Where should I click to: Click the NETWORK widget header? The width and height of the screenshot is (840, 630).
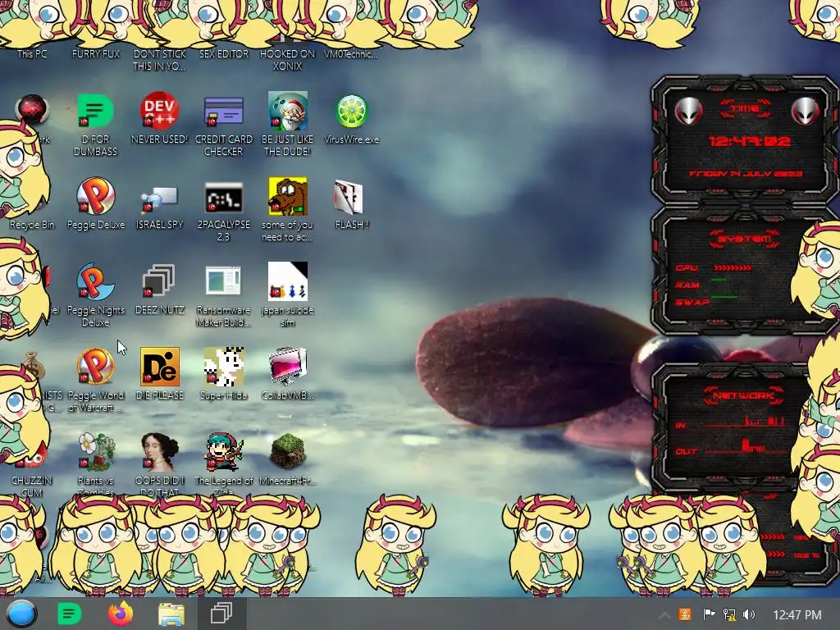[743, 396]
